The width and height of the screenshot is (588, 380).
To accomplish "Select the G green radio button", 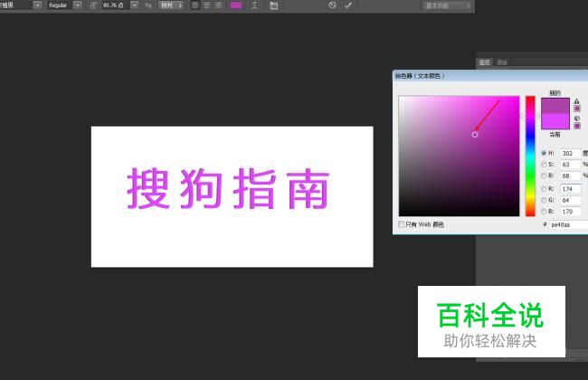I will click(544, 200).
